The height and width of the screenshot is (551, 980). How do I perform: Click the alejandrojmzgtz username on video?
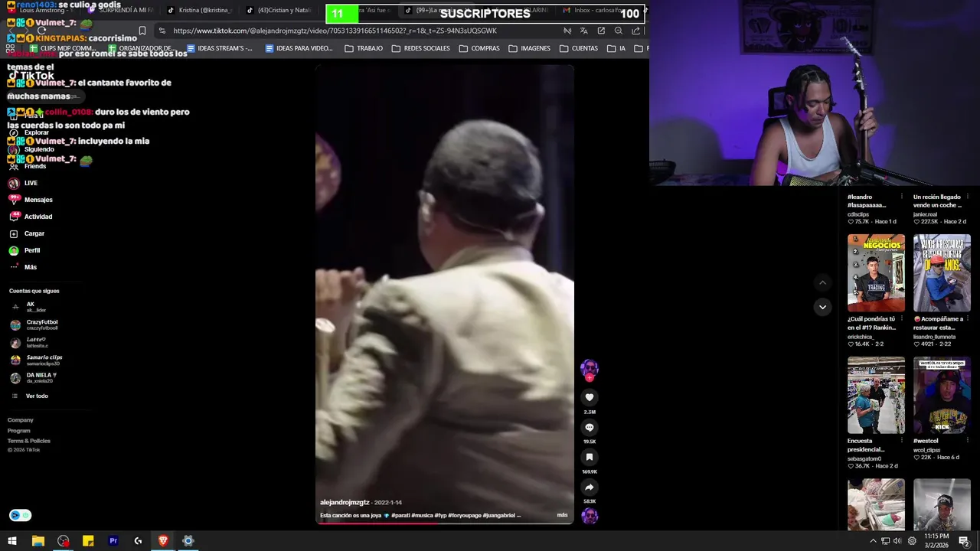click(345, 502)
